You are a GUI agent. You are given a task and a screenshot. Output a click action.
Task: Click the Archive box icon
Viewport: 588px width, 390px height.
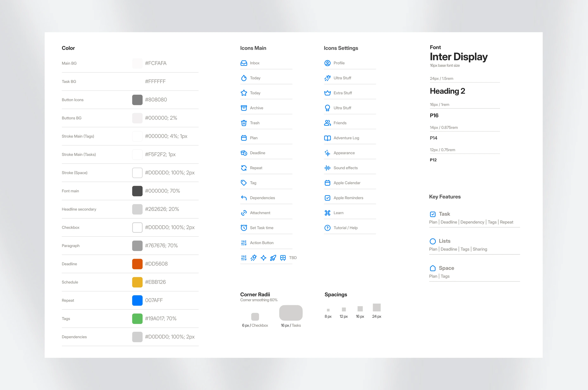(244, 108)
